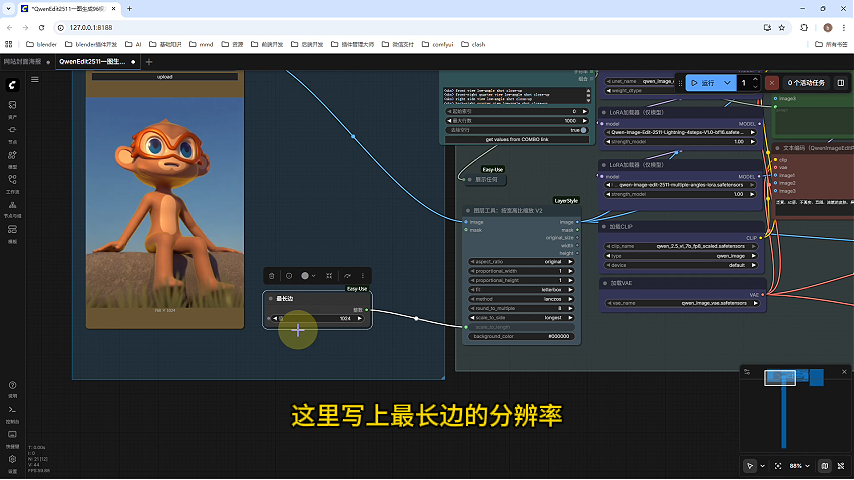Expand the select mode chevron dropdown

tap(762, 466)
